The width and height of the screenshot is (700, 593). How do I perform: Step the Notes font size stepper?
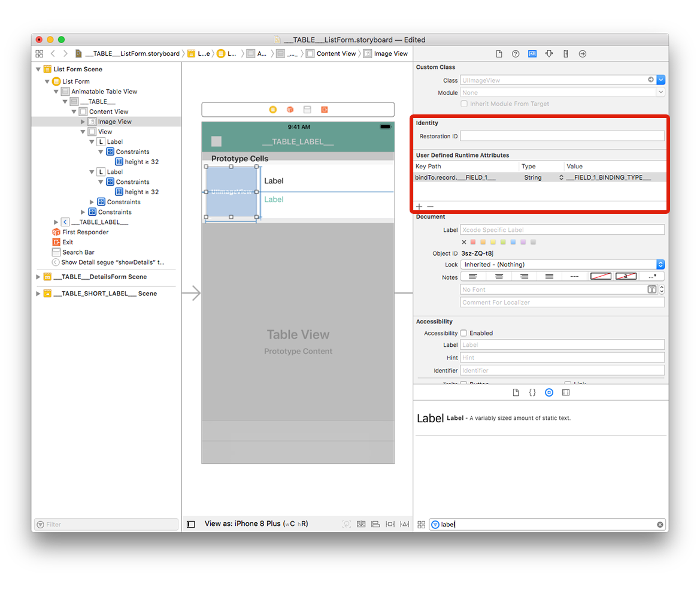click(662, 289)
